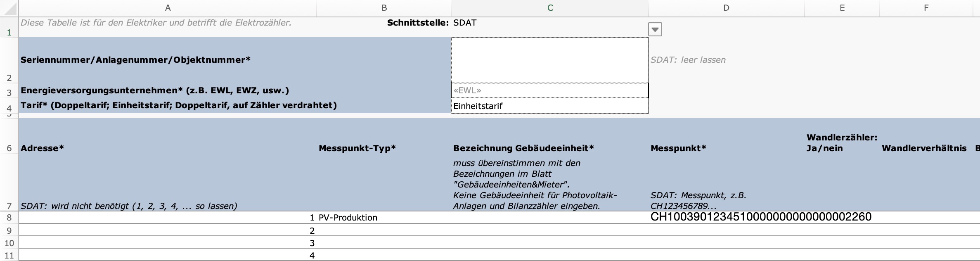Click the «EWL» energy supplier cell
The width and height of the screenshot is (980, 261).
[x=550, y=90]
